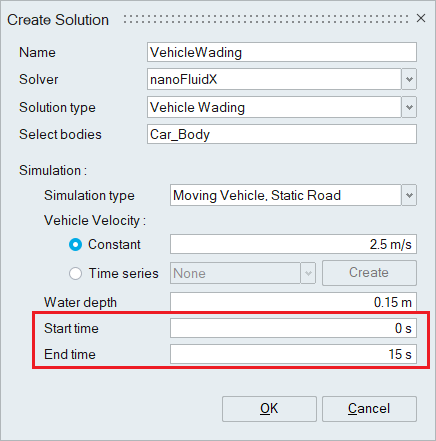Open the Time series None dropdown

click(243, 273)
